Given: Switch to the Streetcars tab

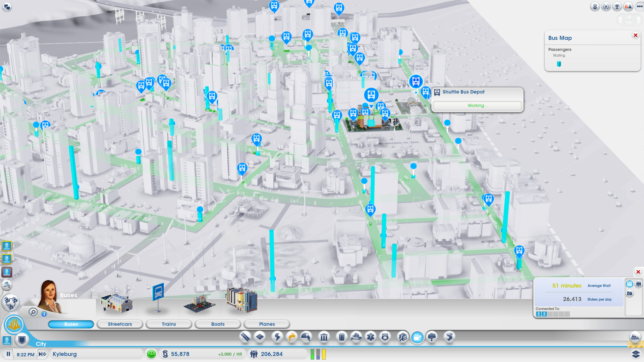Looking at the screenshot, I should click(120, 324).
